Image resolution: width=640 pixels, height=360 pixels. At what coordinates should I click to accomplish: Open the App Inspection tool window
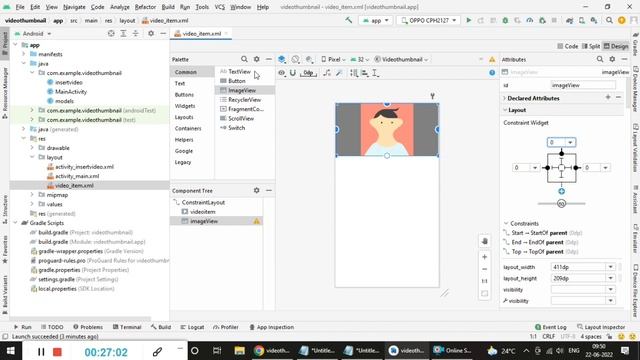pos(271,327)
